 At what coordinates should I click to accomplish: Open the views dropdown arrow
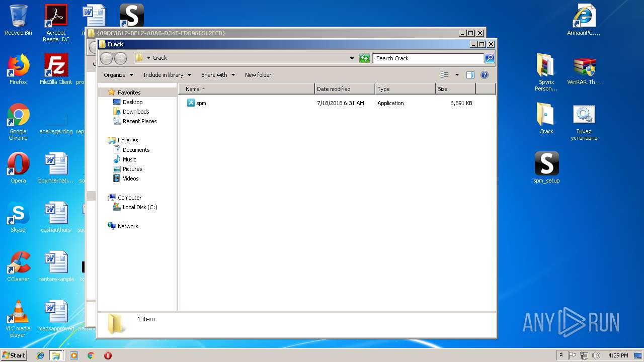(457, 75)
